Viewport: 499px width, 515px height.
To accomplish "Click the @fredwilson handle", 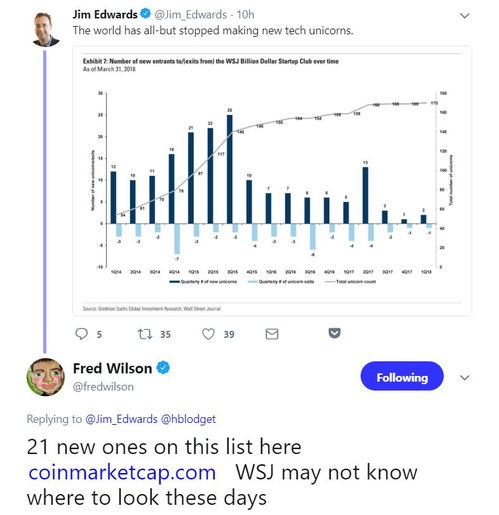I will [103, 387].
